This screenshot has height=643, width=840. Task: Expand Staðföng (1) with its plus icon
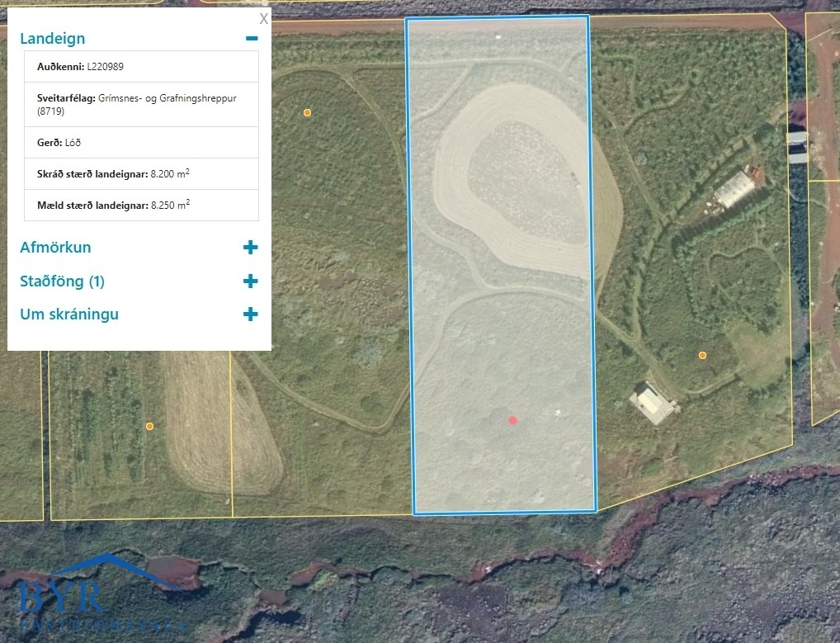coord(250,281)
